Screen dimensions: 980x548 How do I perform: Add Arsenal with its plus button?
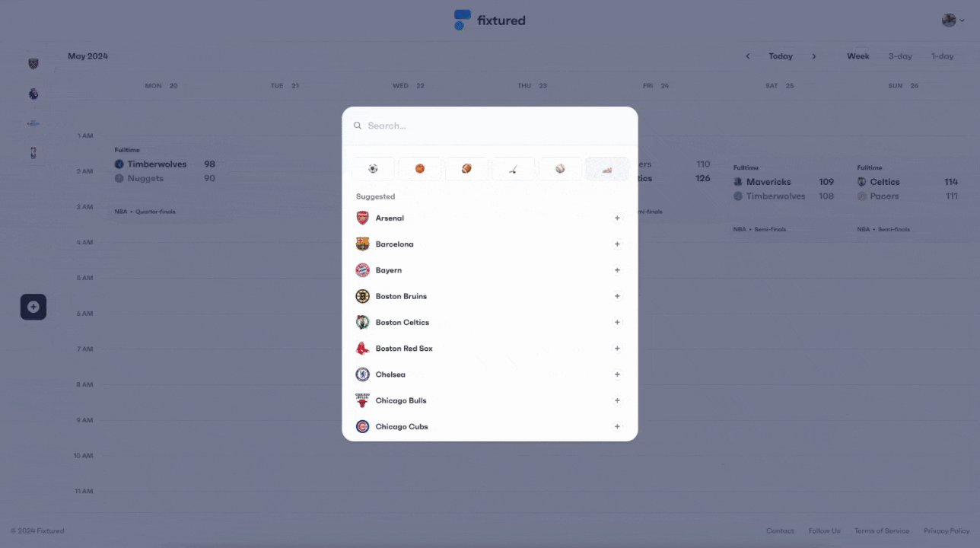click(x=617, y=218)
